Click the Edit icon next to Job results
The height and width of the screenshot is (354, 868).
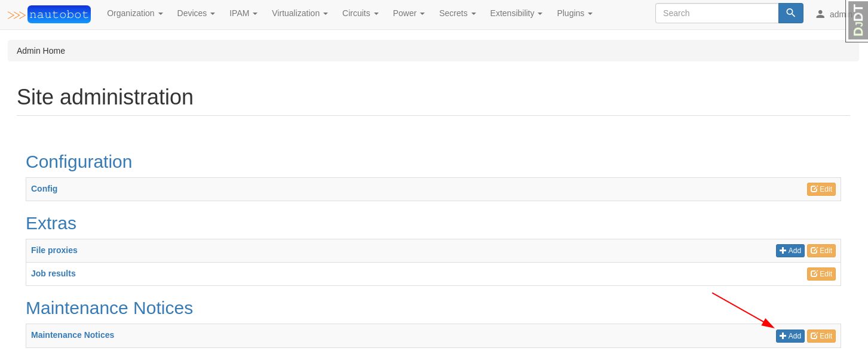821,273
